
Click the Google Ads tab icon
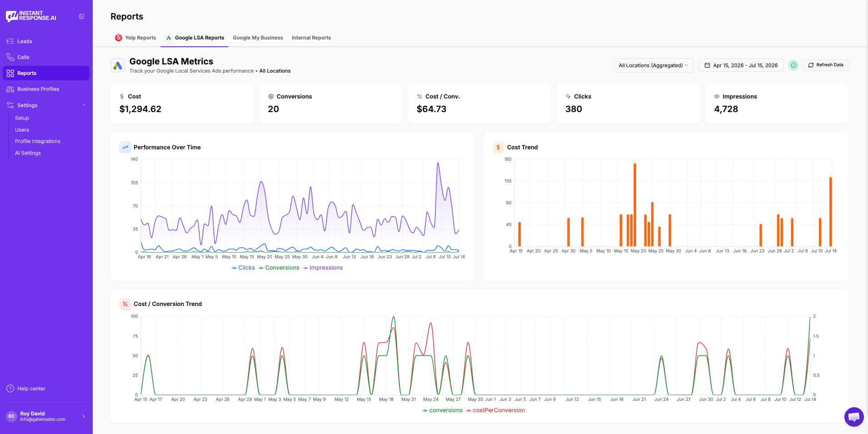tap(169, 38)
